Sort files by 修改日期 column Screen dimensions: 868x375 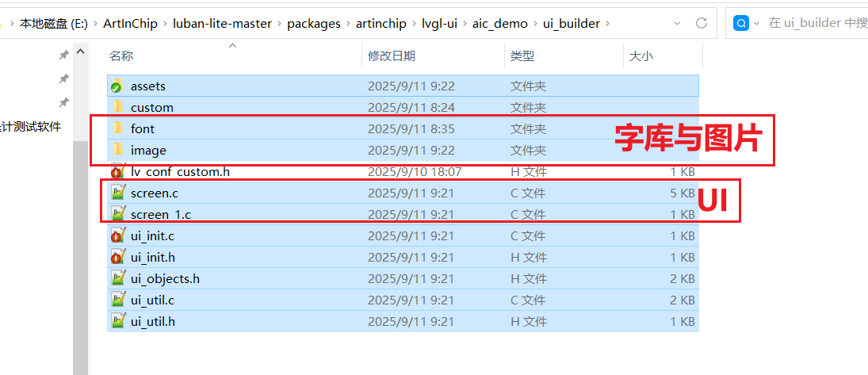point(392,56)
